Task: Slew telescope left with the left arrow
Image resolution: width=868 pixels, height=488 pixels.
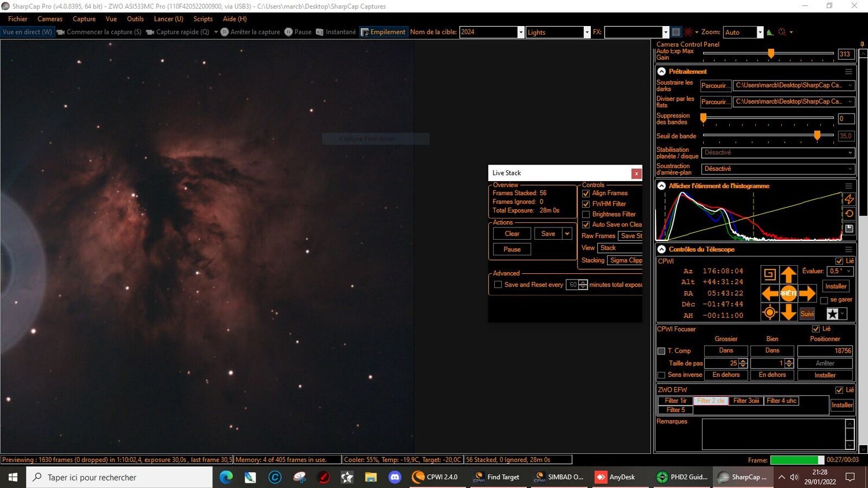Action: coord(770,293)
